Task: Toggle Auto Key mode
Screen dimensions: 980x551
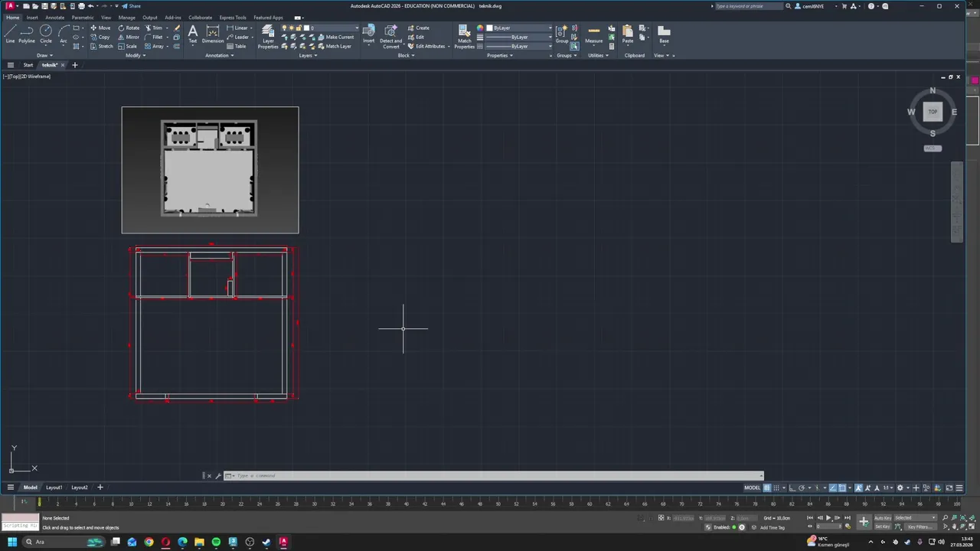Action: click(883, 518)
